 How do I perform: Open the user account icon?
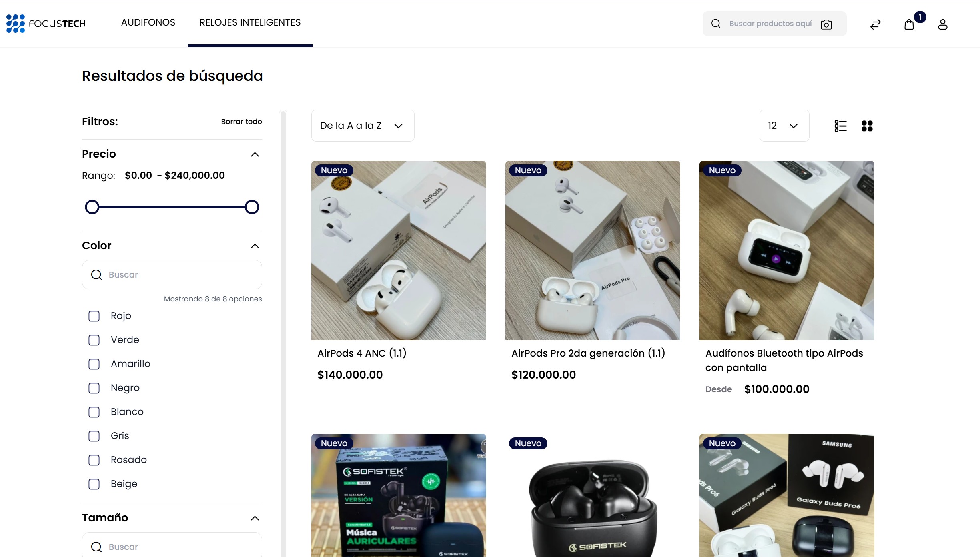click(x=942, y=24)
